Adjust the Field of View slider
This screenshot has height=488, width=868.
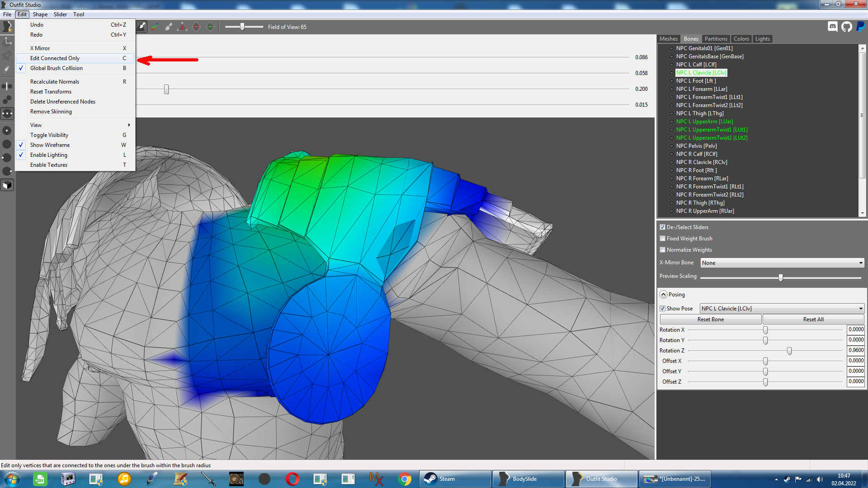click(x=243, y=27)
